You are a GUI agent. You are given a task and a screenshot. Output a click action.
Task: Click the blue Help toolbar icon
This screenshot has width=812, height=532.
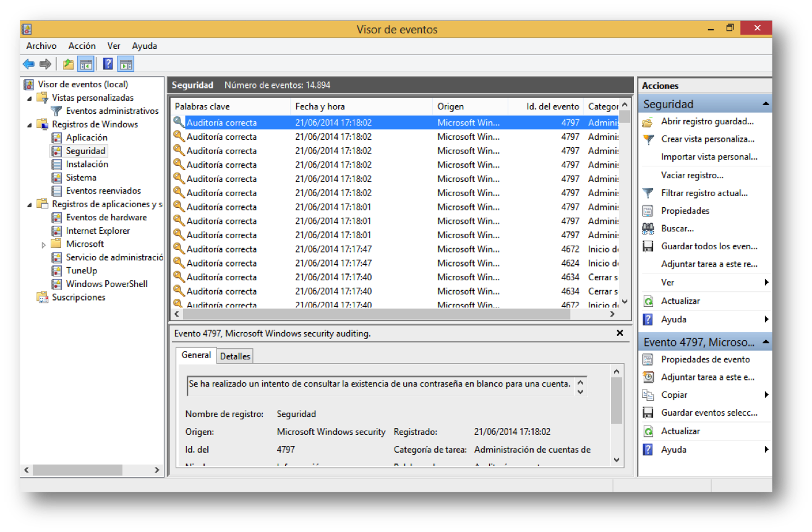(107, 64)
